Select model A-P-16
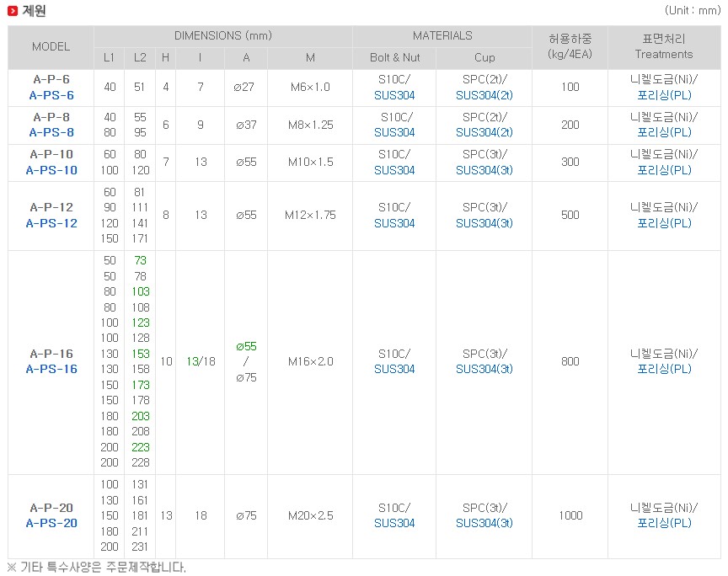This screenshot has height=576, width=728. point(51,354)
